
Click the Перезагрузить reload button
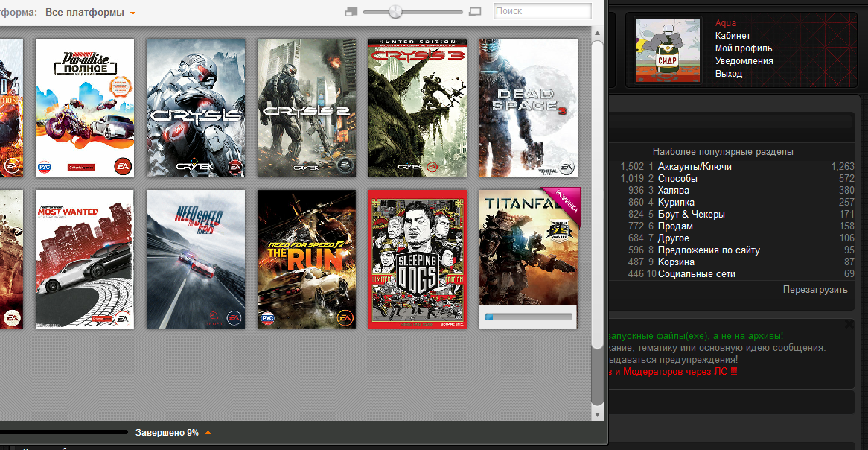tap(815, 290)
